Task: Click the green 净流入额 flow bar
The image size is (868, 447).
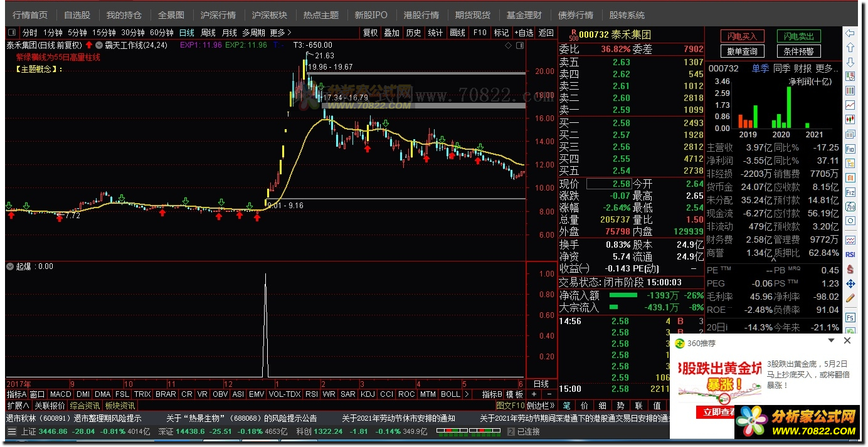Action: [x=623, y=295]
